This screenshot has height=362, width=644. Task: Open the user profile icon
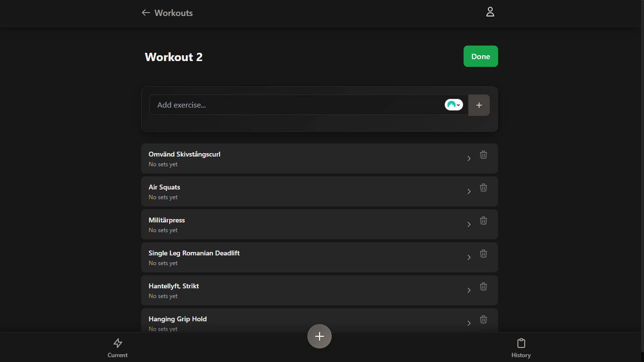[490, 12]
